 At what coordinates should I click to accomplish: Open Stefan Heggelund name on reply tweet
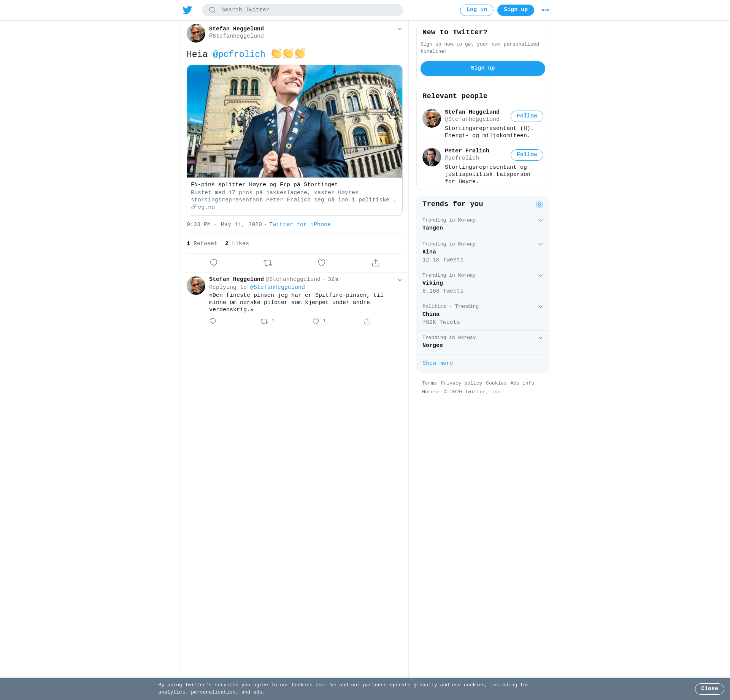pyautogui.click(x=236, y=279)
